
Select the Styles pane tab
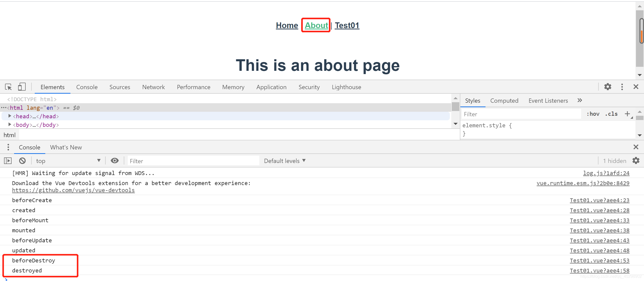tap(472, 100)
